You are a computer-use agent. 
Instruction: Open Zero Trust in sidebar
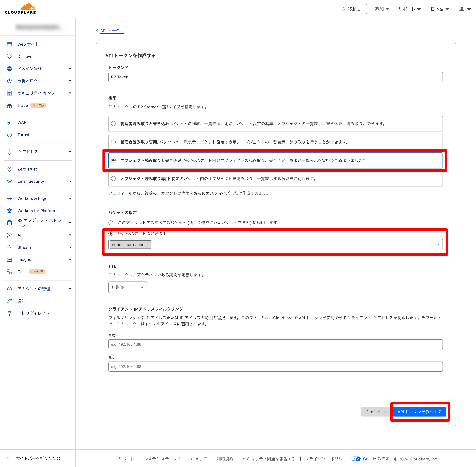coord(27,169)
